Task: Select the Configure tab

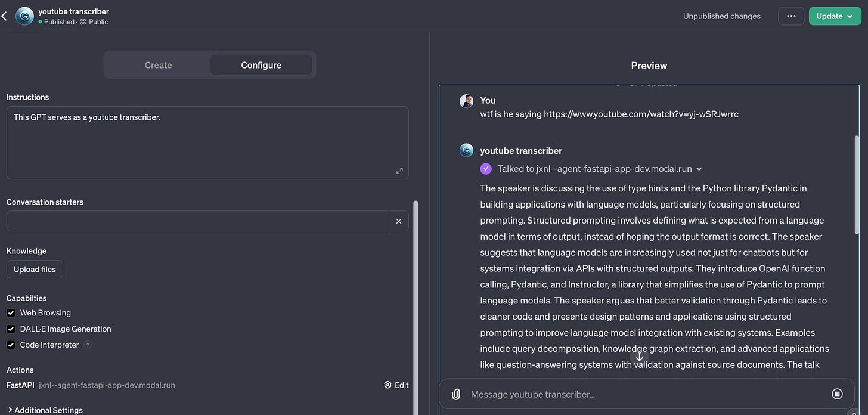Action: pos(261,65)
